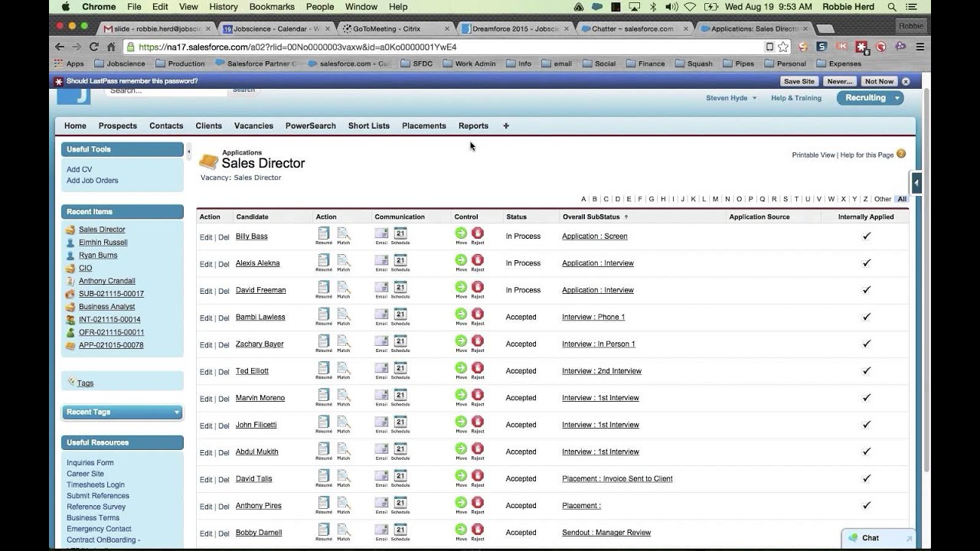
Task: Expand the Recent Tags dropdown arrow
Action: pos(177,412)
